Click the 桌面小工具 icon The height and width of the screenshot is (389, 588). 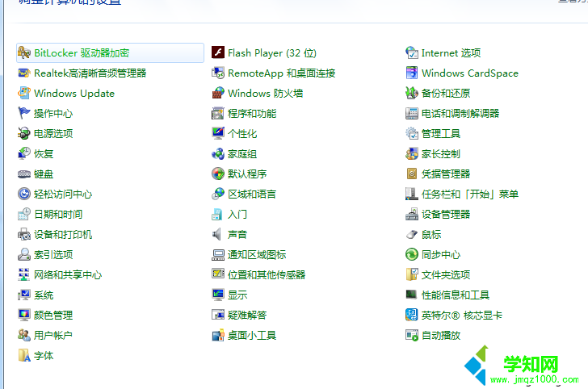coord(218,336)
